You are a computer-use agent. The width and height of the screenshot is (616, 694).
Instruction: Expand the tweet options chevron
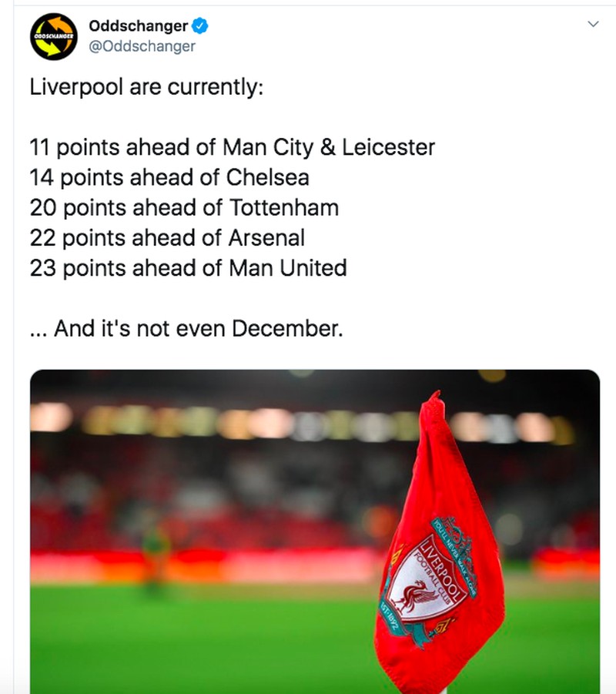pos(593,25)
